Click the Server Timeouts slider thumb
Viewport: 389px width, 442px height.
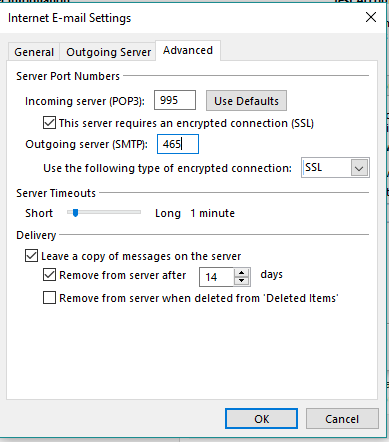click(75, 213)
